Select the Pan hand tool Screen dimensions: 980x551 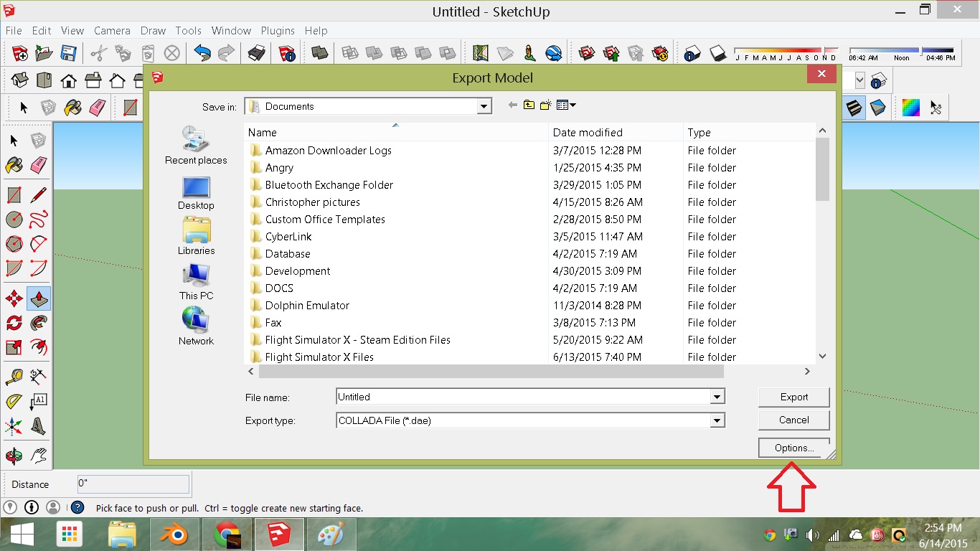tap(39, 456)
